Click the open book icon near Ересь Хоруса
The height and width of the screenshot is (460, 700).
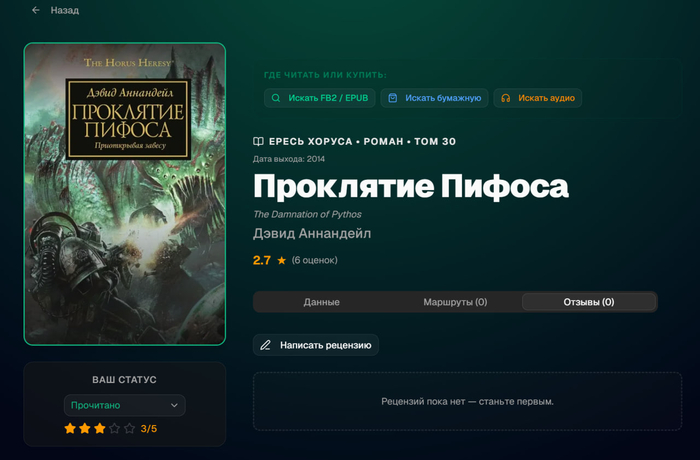tap(258, 142)
